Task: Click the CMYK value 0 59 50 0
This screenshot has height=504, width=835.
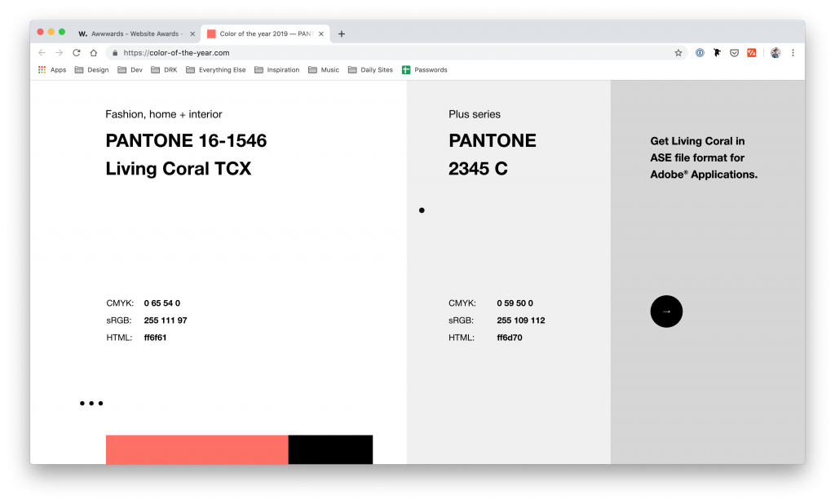Action: pyautogui.click(x=515, y=303)
